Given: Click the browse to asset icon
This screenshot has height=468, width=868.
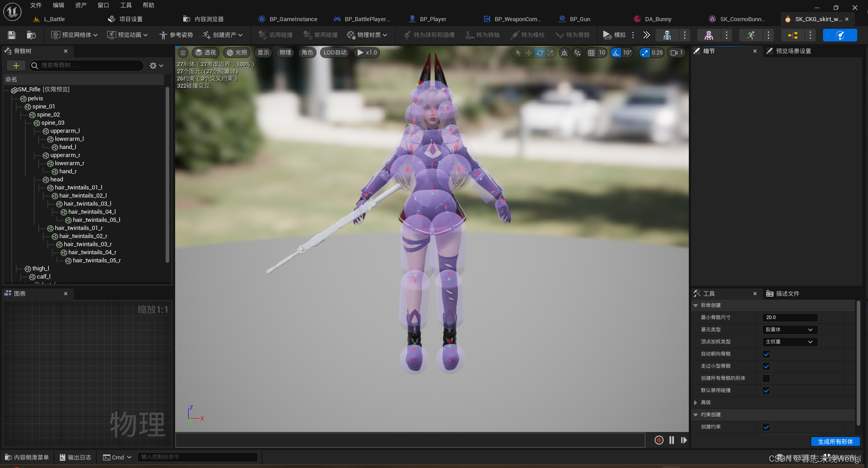Looking at the screenshot, I should click(x=31, y=35).
